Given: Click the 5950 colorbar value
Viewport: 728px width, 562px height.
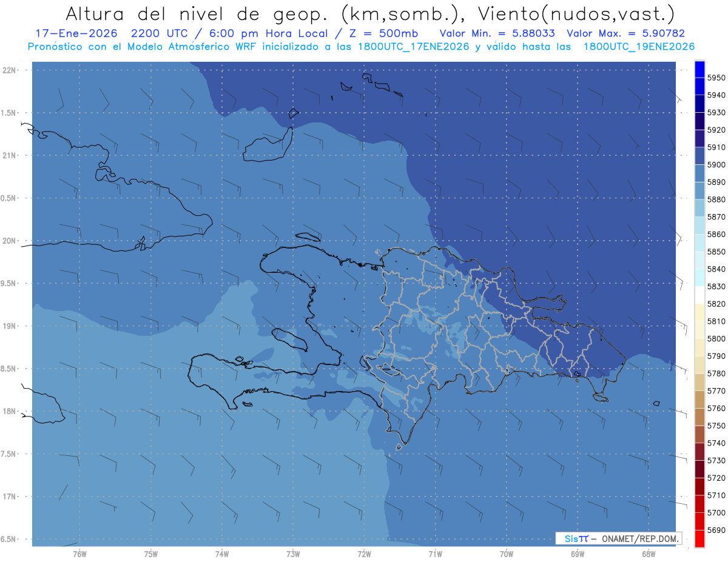Looking at the screenshot, I should pyautogui.click(x=716, y=78).
